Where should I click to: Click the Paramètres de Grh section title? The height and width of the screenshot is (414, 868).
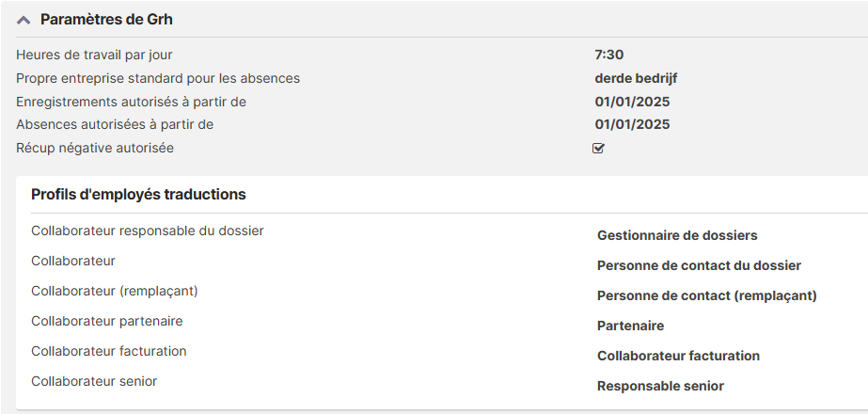tap(106, 20)
